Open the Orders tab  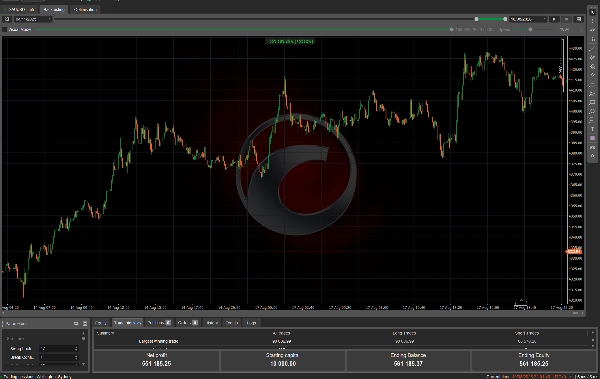tap(187, 323)
